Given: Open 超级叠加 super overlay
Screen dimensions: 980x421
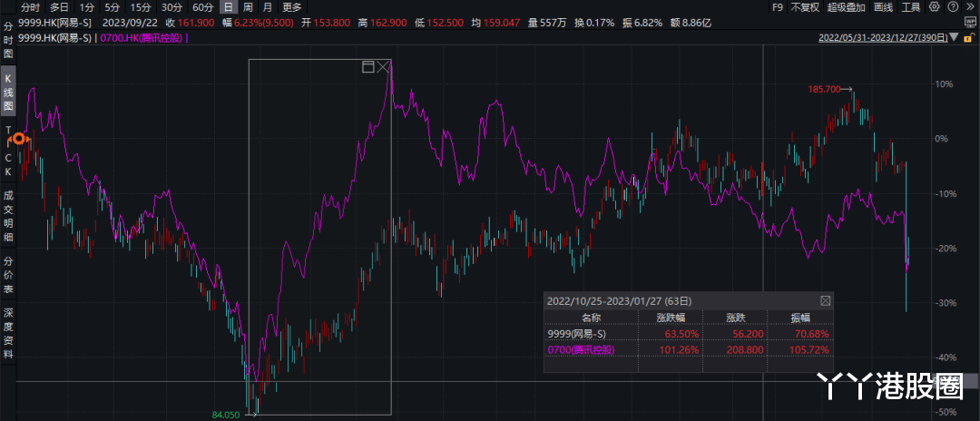Looking at the screenshot, I should coord(847,7).
